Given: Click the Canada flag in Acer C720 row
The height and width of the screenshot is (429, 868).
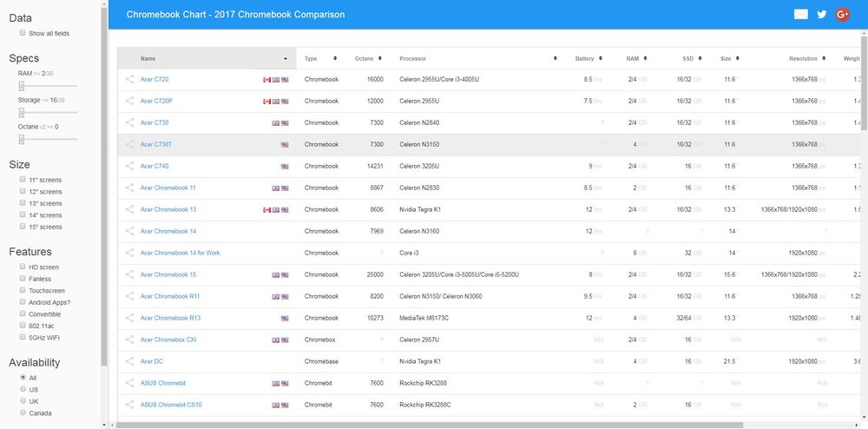Looking at the screenshot, I should coord(266,80).
